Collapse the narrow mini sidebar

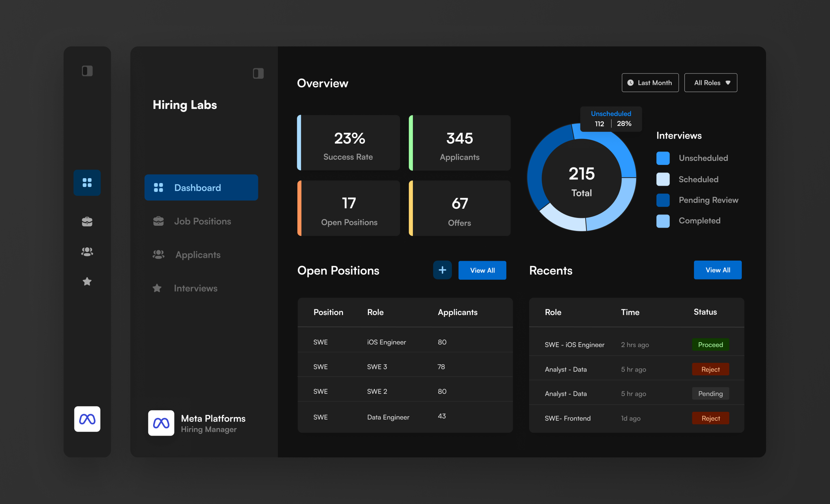click(x=87, y=71)
